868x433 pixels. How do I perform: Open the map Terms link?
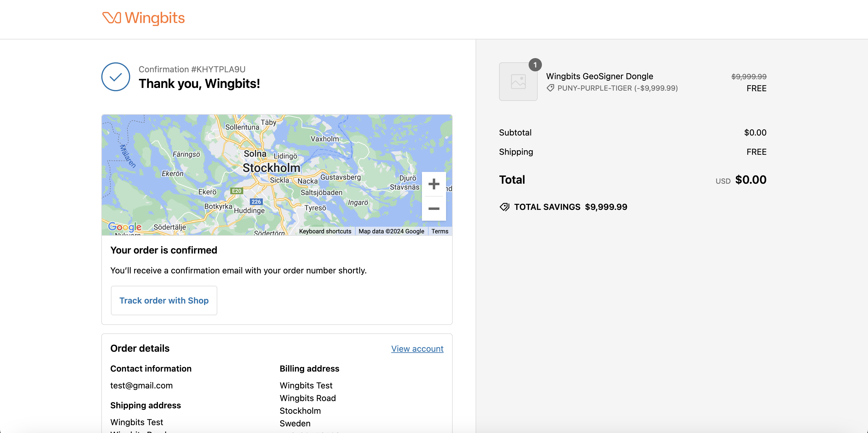439,231
